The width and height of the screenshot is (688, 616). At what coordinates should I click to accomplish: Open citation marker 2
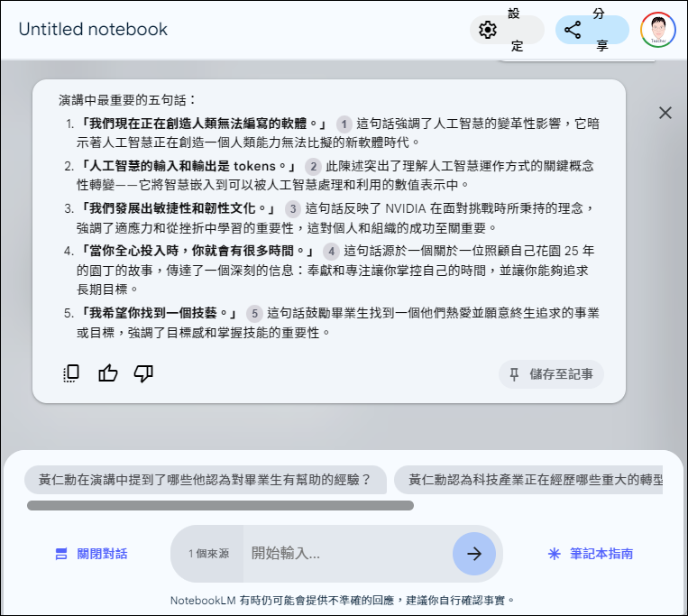pyautogui.click(x=313, y=167)
